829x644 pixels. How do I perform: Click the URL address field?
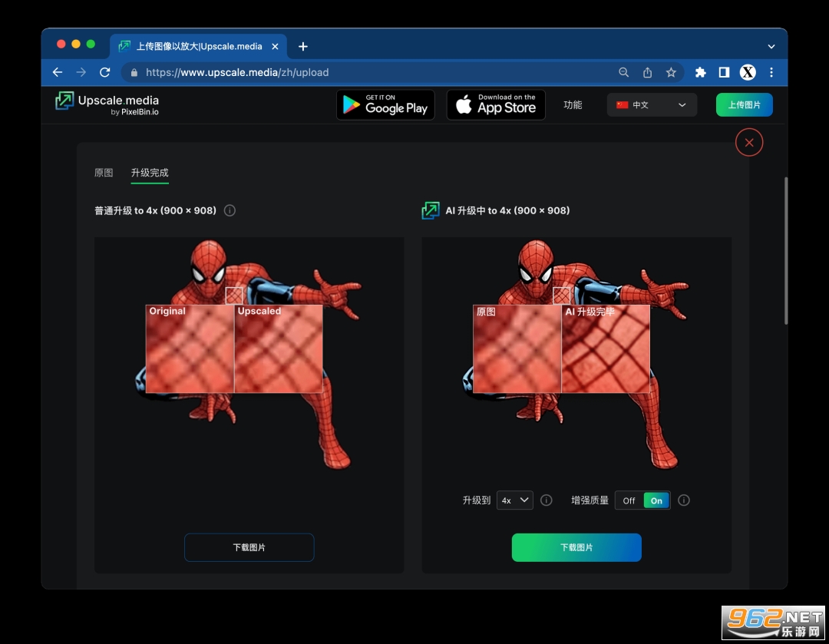click(368, 72)
